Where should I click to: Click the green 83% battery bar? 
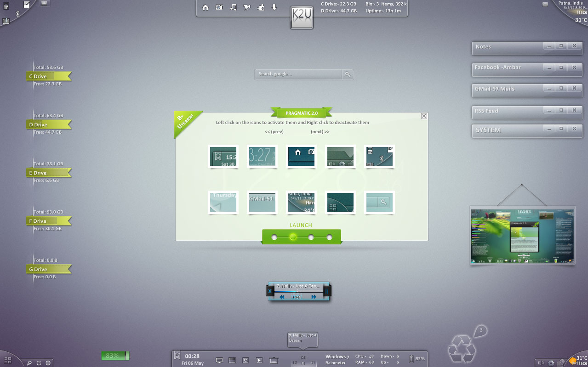(x=115, y=356)
